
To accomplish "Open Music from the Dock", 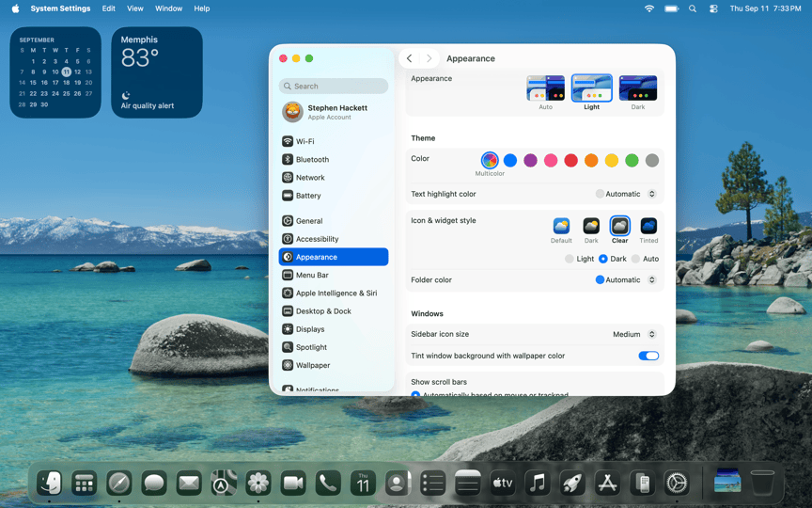I will pos(537,484).
